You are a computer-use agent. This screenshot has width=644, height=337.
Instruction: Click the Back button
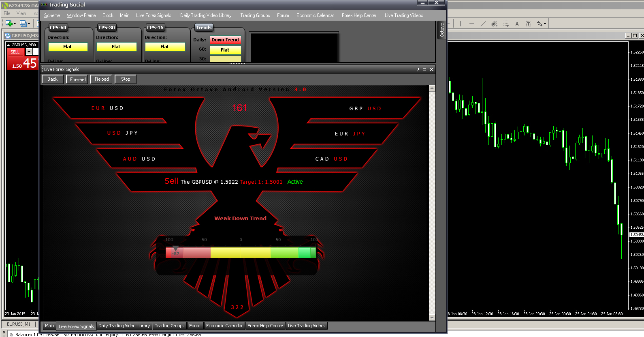point(53,79)
